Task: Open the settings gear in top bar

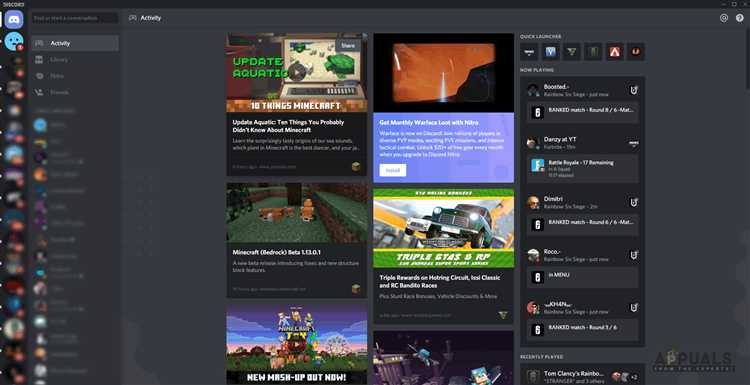Action: click(x=724, y=18)
